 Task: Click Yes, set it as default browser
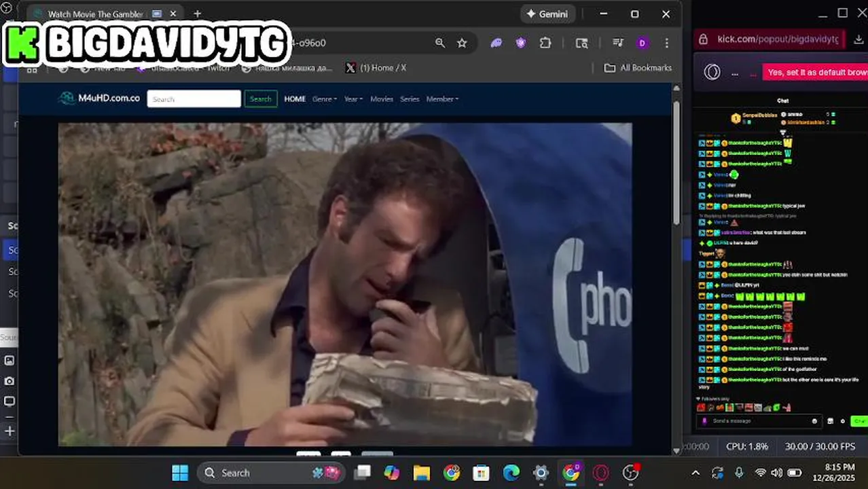(815, 72)
